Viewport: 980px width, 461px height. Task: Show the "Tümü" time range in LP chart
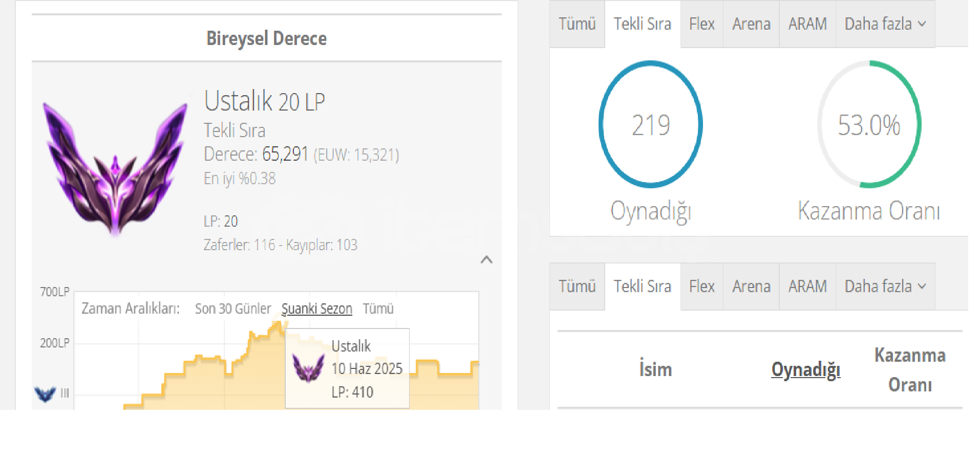[x=378, y=309]
